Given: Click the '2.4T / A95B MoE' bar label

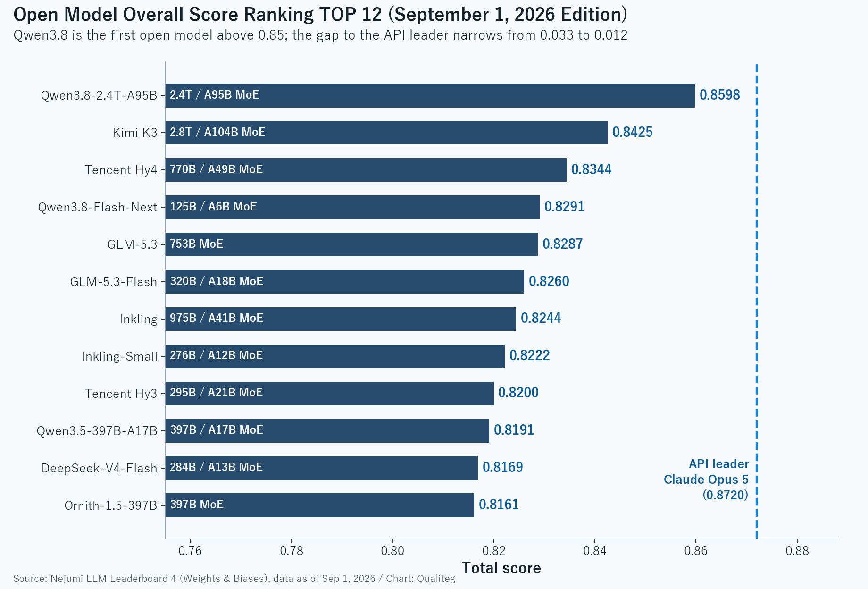Looking at the screenshot, I should tap(215, 95).
